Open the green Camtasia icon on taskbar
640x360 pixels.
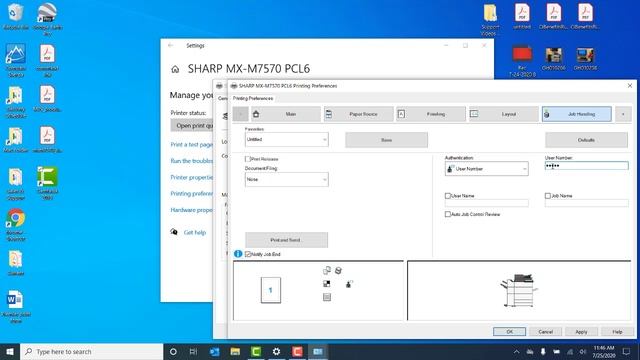pos(256,351)
